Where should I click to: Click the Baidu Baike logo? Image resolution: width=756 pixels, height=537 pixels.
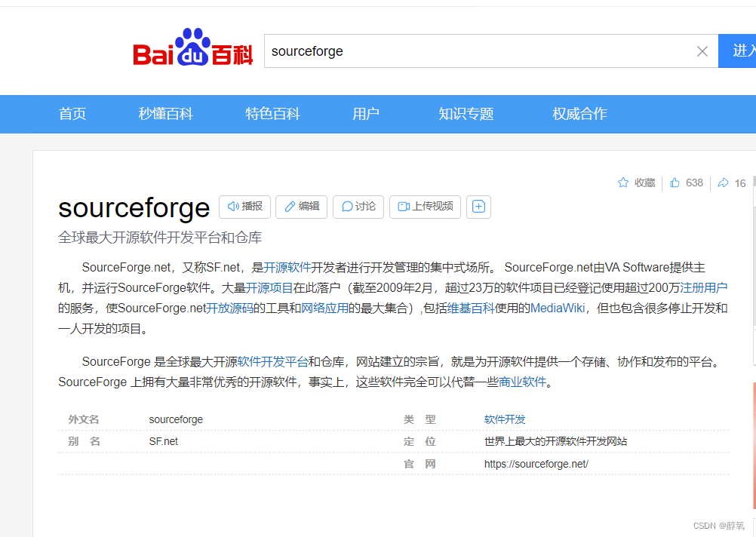point(193,48)
